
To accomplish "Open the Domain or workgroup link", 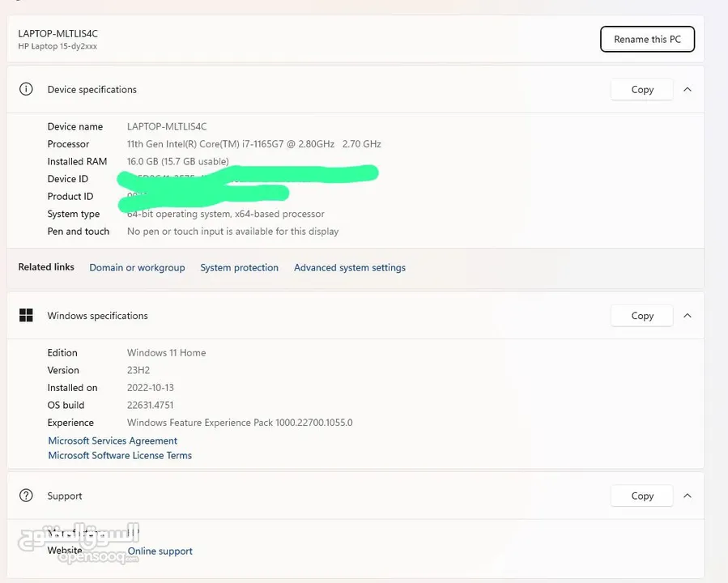I will pyautogui.click(x=137, y=268).
